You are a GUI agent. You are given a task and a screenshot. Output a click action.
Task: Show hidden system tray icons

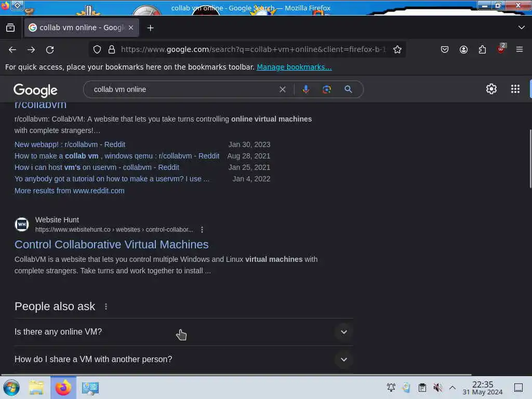pos(453,388)
